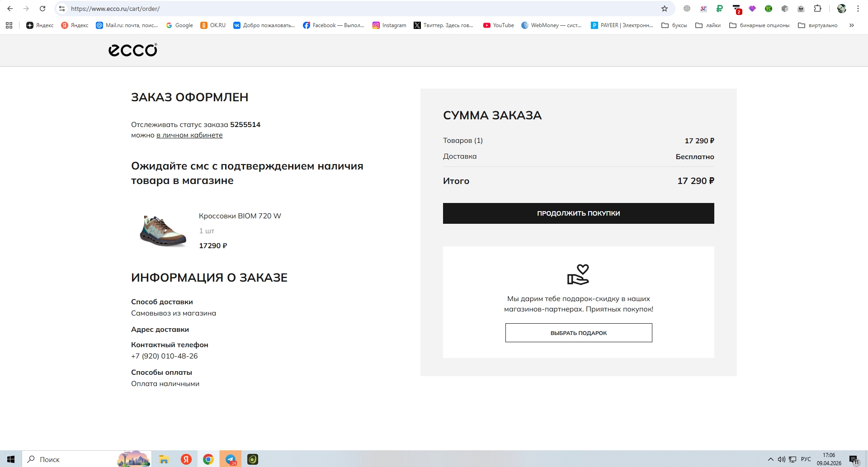Open the Твиттер bookmark
This screenshot has height=467, width=868.
point(443,25)
